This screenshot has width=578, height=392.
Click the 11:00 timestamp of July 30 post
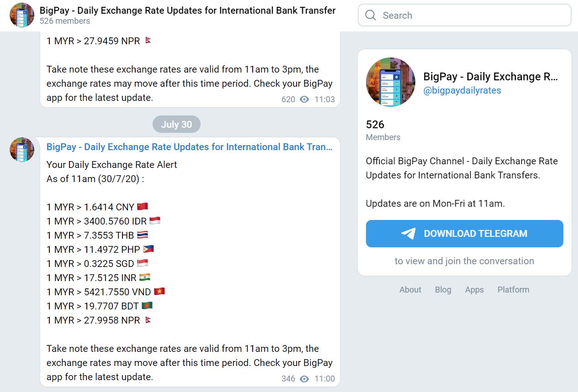point(324,379)
